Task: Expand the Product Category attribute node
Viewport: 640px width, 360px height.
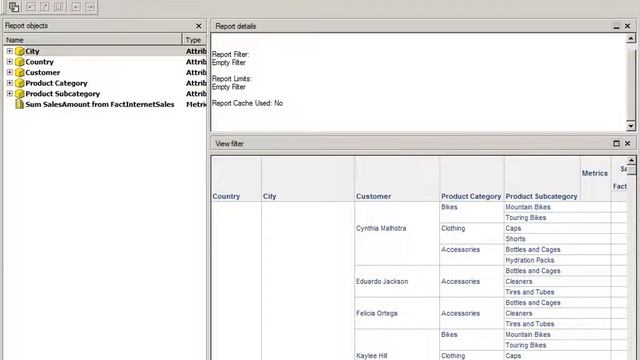Action: [9, 83]
